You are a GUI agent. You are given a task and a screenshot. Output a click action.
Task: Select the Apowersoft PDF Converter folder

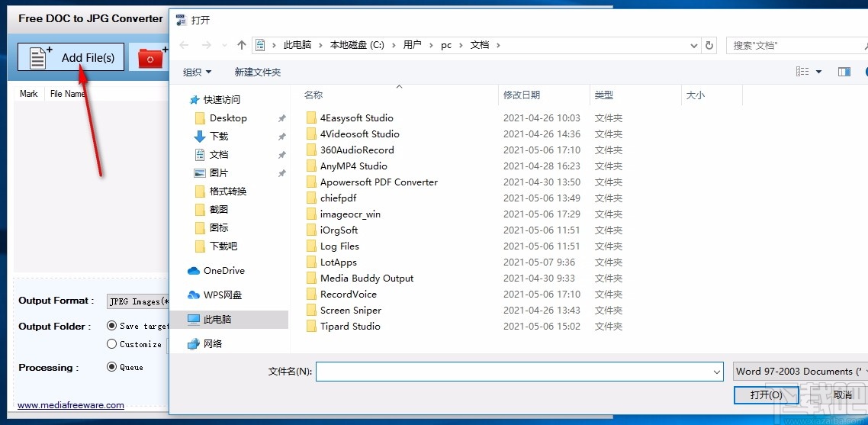378,182
